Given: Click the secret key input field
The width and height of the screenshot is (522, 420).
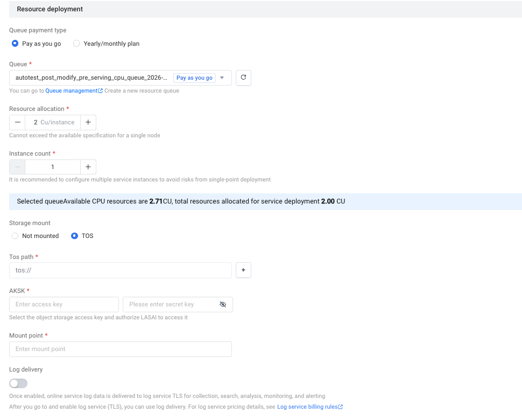Looking at the screenshot, I should click(x=171, y=304).
